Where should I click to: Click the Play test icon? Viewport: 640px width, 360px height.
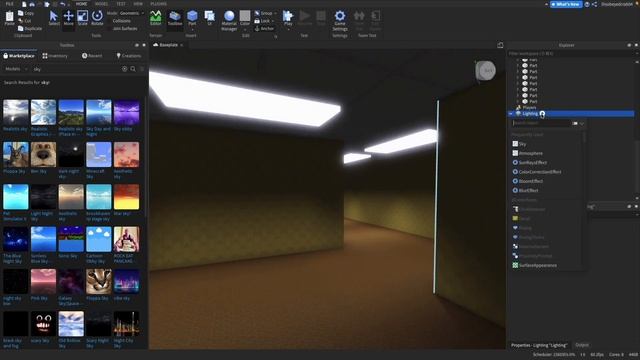pos(288,16)
